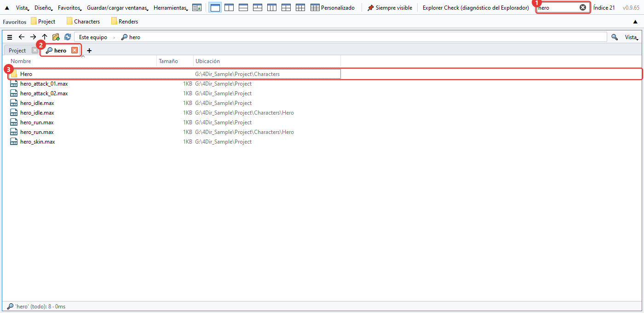Go back to previous location
The width and height of the screenshot is (644, 313).
coord(21,37)
